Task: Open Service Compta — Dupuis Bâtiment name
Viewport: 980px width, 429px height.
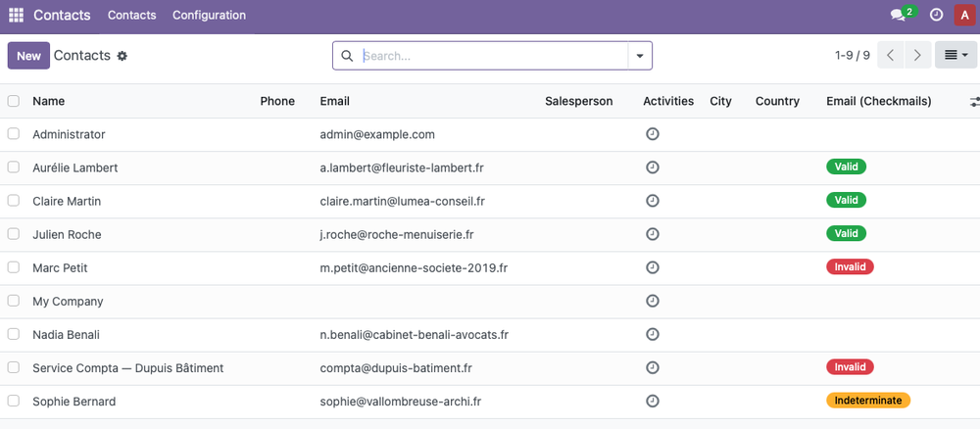Action: (128, 368)
